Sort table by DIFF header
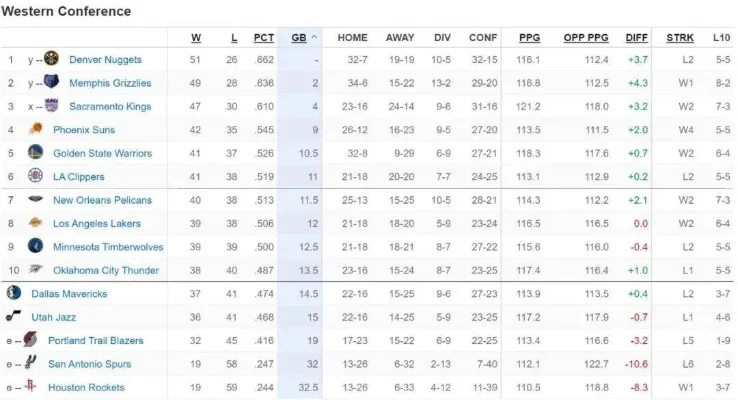This screenshot has height=400, width=738. pos(636,38)
